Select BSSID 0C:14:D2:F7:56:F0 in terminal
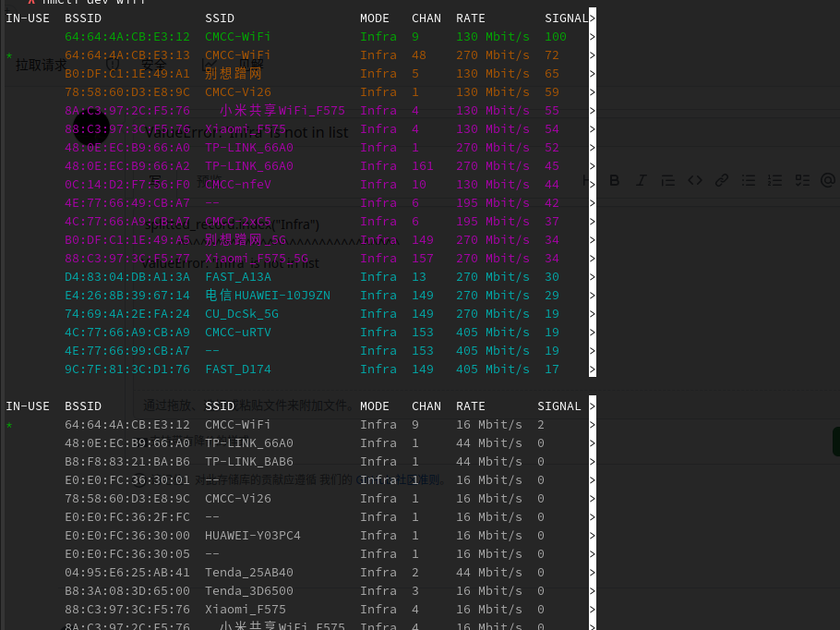This screenshot has height=630, width=840. pos(127,185)
